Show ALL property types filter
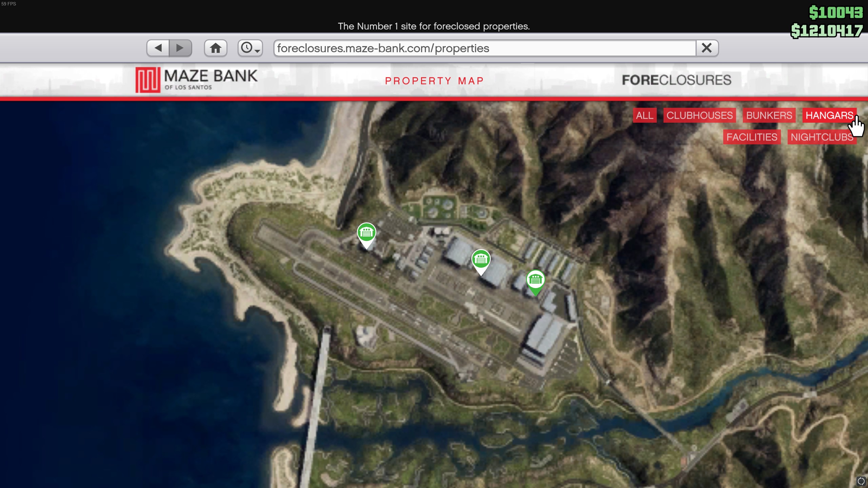The width and height of the screenshot is (868, 488). click(645, 116)
